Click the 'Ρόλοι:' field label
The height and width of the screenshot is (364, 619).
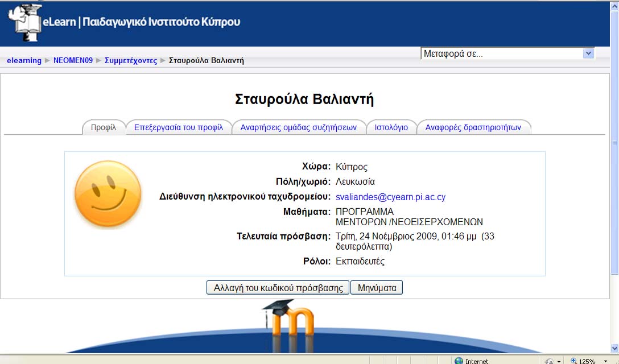(316, 261)
